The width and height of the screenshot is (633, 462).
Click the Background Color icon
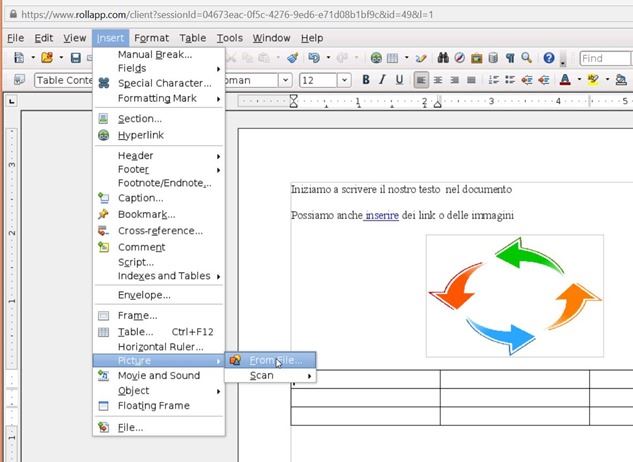pos(621,80)
